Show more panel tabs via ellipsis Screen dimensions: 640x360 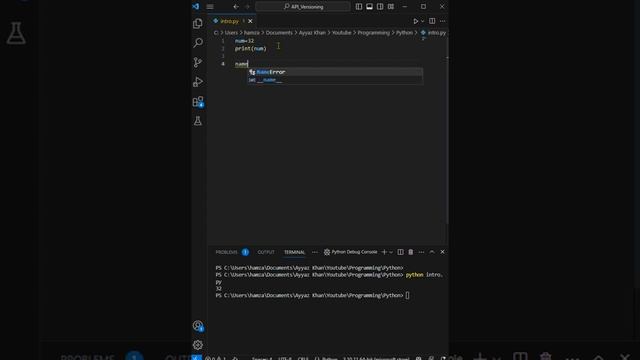click(x=315, y=252)
